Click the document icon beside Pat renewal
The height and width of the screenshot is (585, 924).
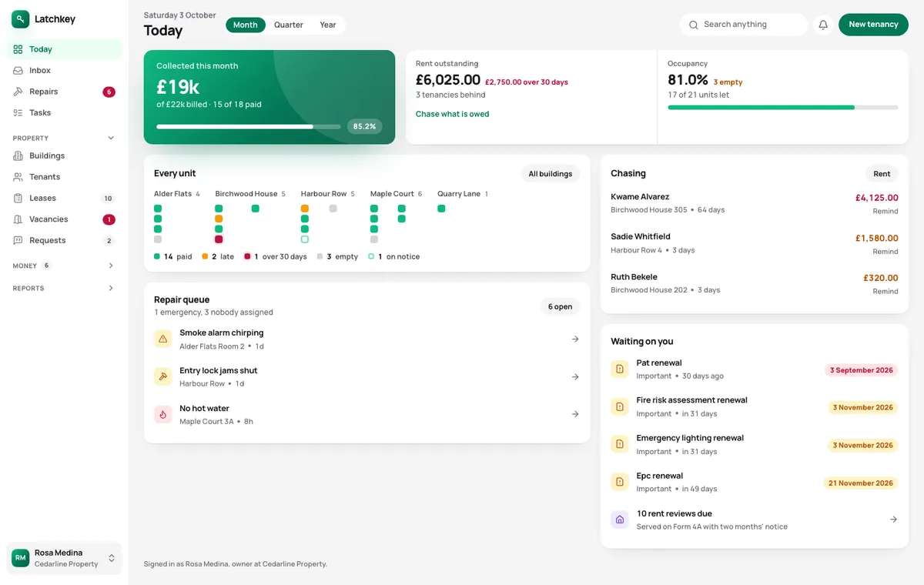tap(620, 369)
